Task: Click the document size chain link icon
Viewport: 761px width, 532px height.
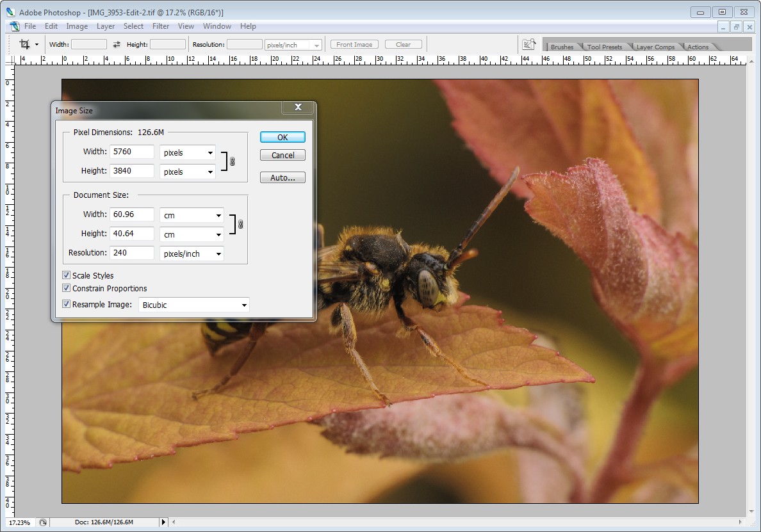Action: (240, 225)
